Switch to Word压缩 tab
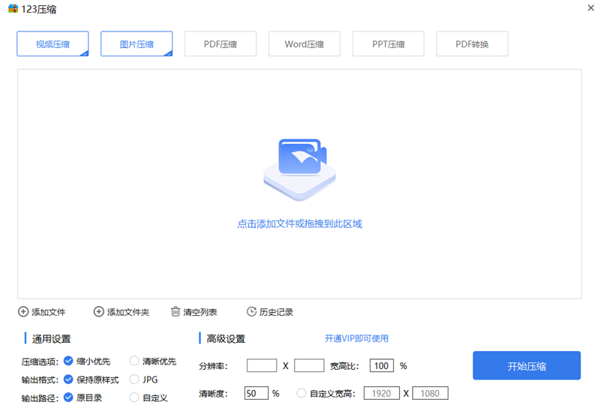Screen dimensions: 600x414 [304, 44]
